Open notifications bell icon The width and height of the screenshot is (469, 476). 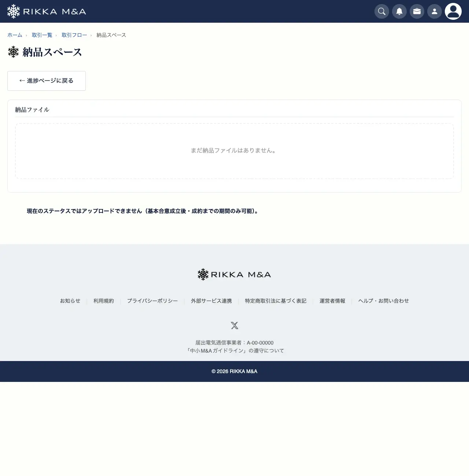pyautogui.click(x=399, y=11)
